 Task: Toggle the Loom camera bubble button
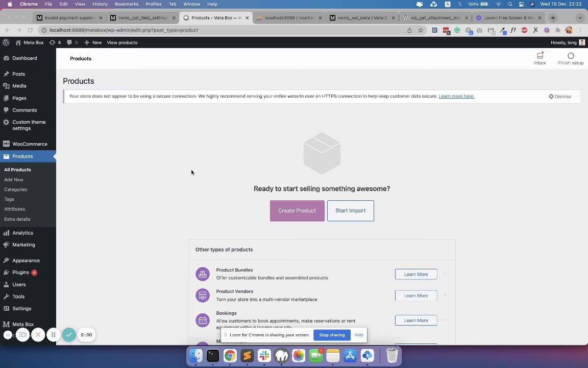[x=22, y=335]
